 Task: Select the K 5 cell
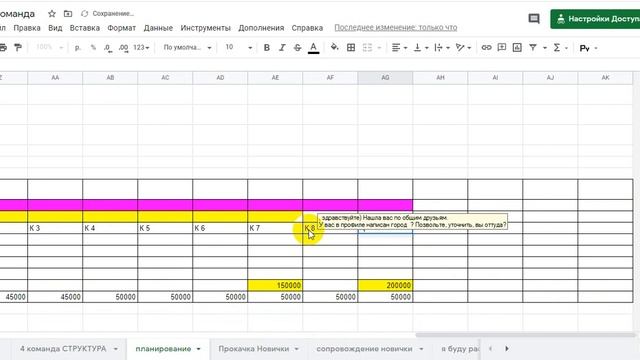[165, 228]
